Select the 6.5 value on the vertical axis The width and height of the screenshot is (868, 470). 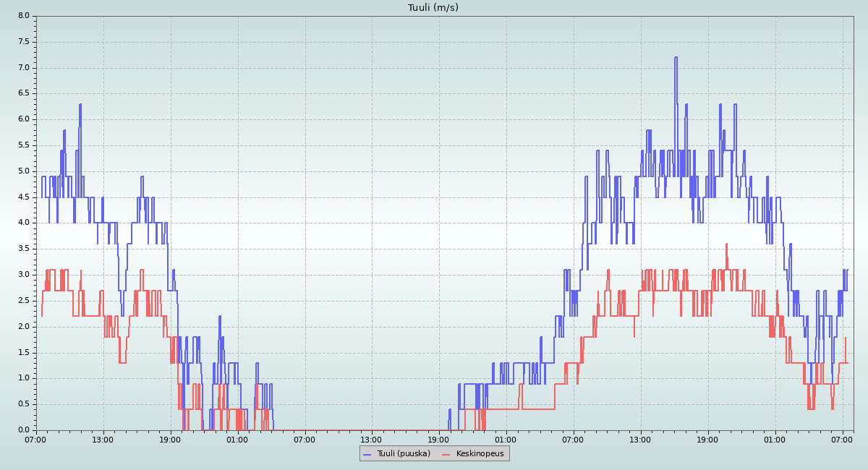coord(23,93)
